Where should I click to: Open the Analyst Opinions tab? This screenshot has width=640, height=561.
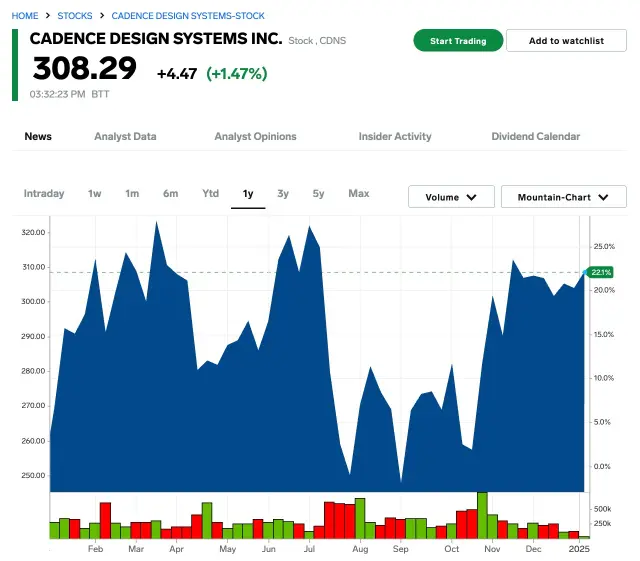[x=255, y=137]
